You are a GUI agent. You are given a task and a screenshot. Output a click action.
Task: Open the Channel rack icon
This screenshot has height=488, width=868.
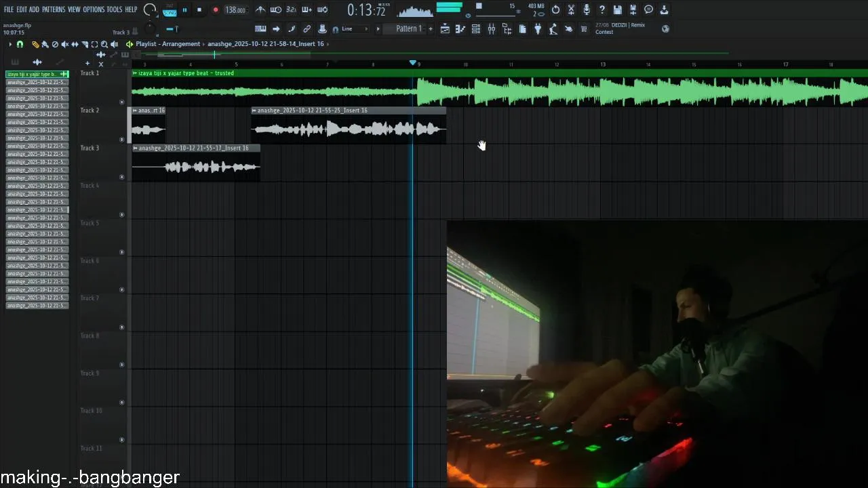point(476,29)
